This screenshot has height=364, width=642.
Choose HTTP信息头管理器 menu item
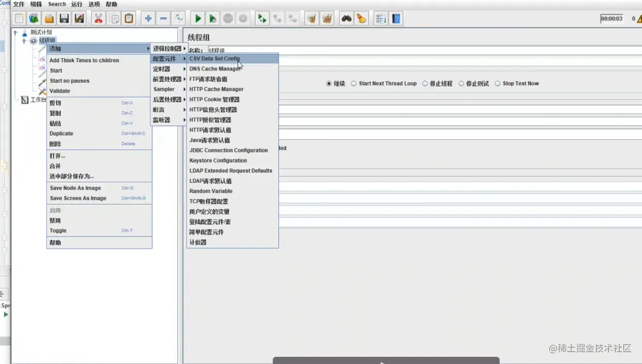[233, 110]
